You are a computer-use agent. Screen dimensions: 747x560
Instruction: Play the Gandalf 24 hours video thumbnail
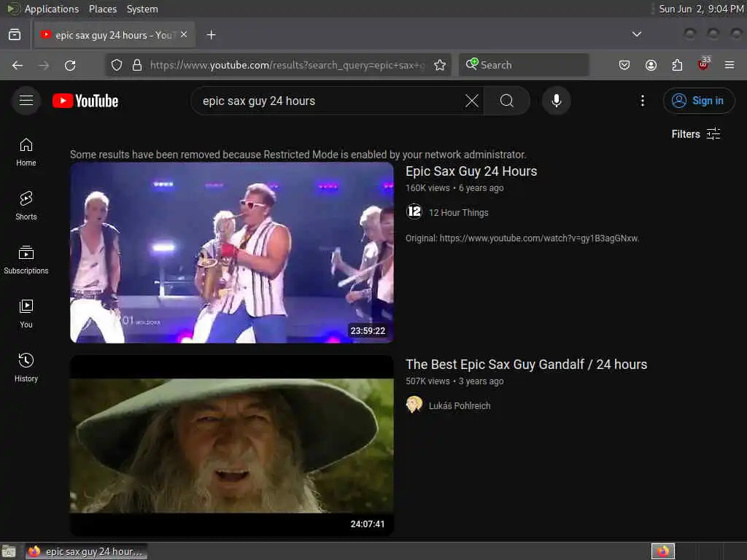pyautogui.click(x=232, y=446)
